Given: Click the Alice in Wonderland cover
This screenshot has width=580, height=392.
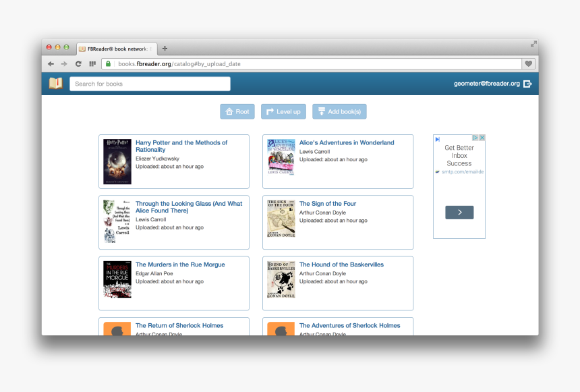Looking at the screenshot, I should tap(281, 157).
